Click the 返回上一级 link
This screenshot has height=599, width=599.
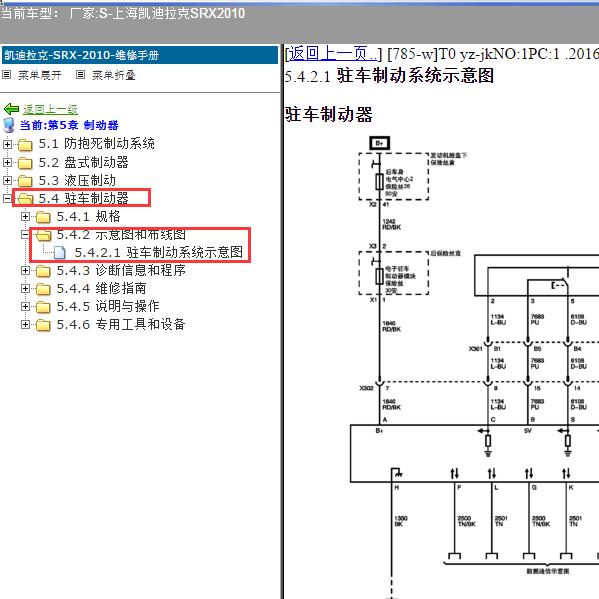click(50, 109)
